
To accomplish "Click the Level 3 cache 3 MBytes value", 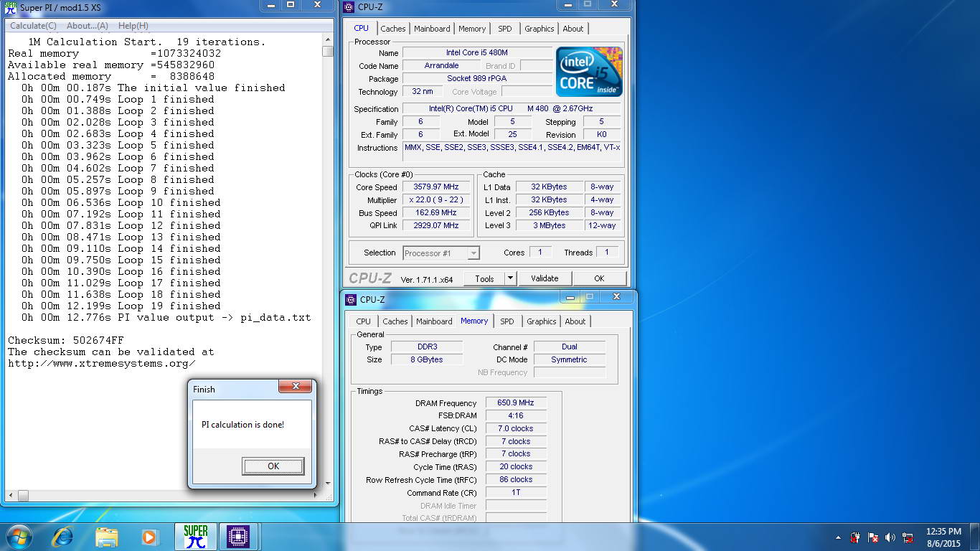I will (550, 226).
